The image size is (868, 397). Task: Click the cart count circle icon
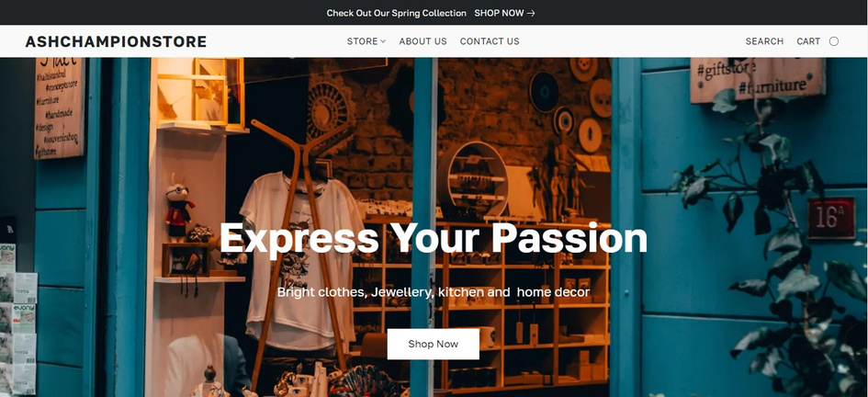834,41
